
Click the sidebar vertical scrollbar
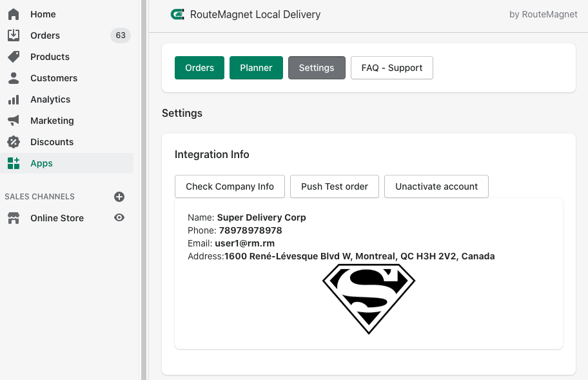tap(144, 190)
